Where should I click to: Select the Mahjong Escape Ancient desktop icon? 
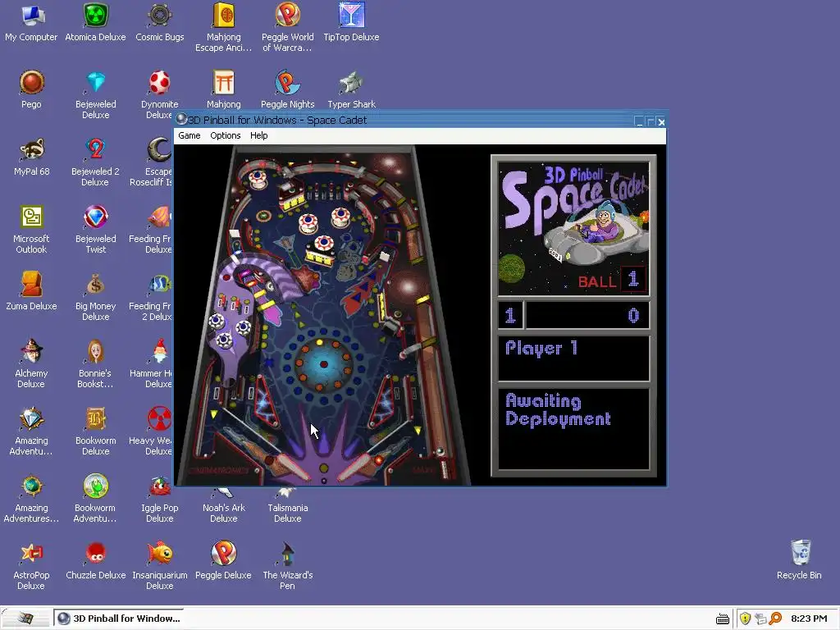tap(223, 28)
